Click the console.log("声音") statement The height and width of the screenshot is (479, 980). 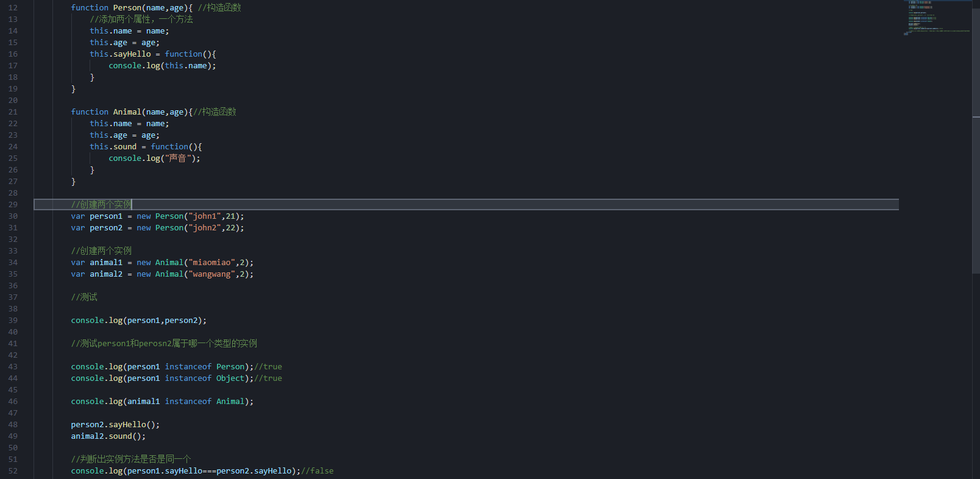coord(155,158)
